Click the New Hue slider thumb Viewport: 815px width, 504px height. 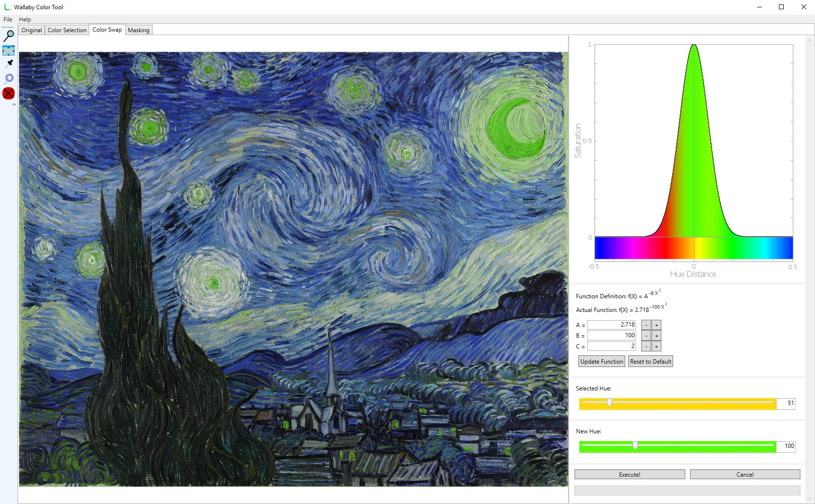pyautogui.click(x=635, y=446)
